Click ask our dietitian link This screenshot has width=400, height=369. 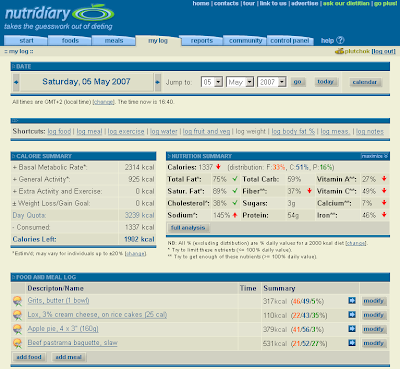(x=346, y=3)
